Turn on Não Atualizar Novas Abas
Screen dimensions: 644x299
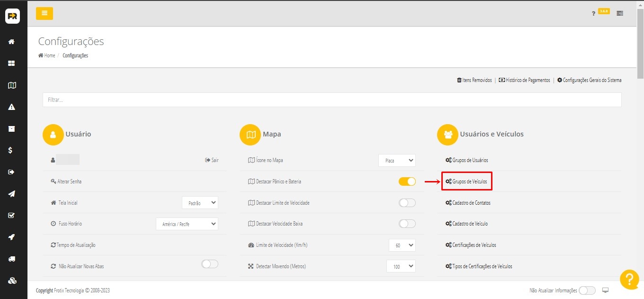pos(210,264)
